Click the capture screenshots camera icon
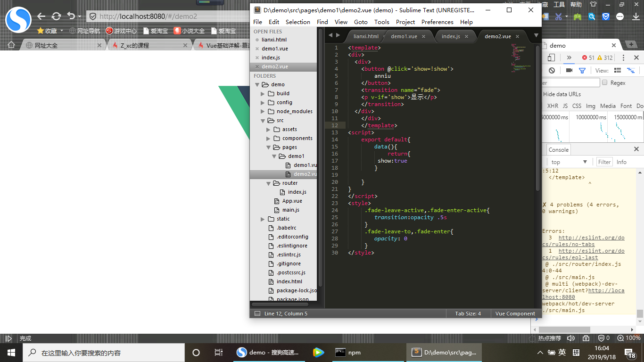The height and width of the screenshot is (362, 644). 569,71
